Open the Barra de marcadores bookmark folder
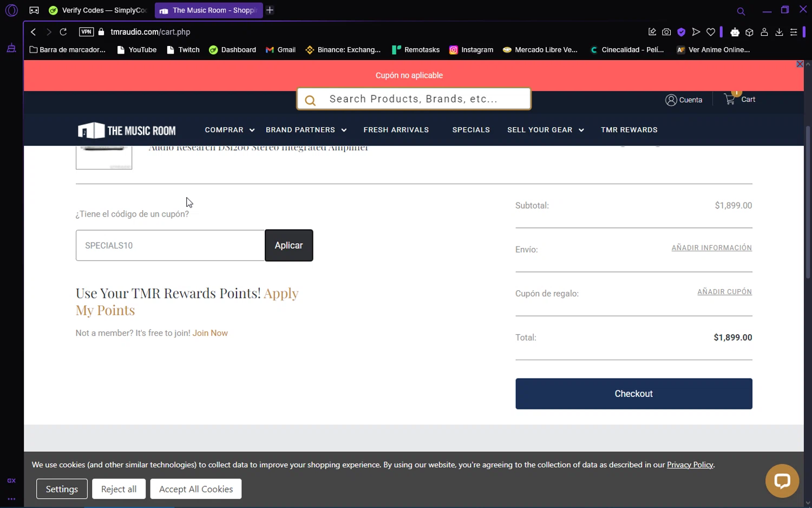Viewport: 812px width, 508px height. (x=68, y=50)
